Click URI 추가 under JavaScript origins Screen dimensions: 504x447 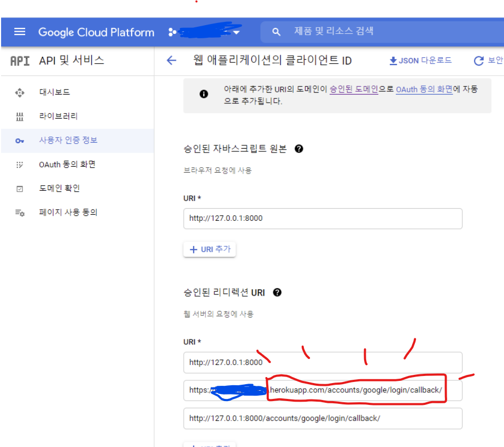[x=209, y=249]
